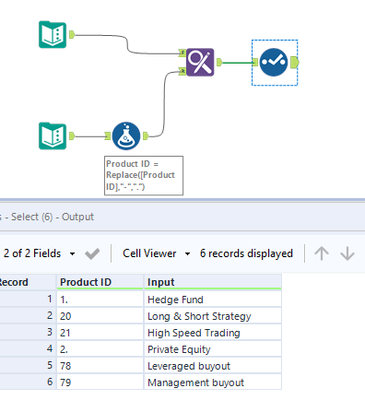Click the up arrow record navigation
The image size is (365, 400).
click(x=322, y=254)
